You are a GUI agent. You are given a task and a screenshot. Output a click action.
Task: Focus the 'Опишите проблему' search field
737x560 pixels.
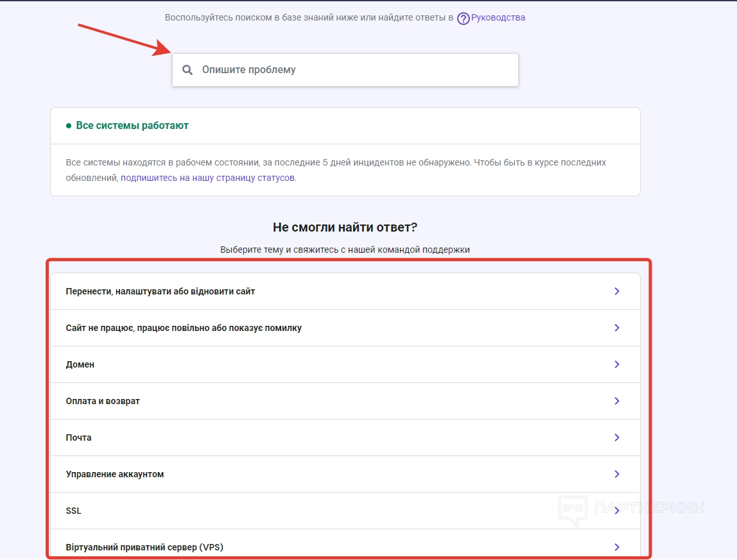353,70
